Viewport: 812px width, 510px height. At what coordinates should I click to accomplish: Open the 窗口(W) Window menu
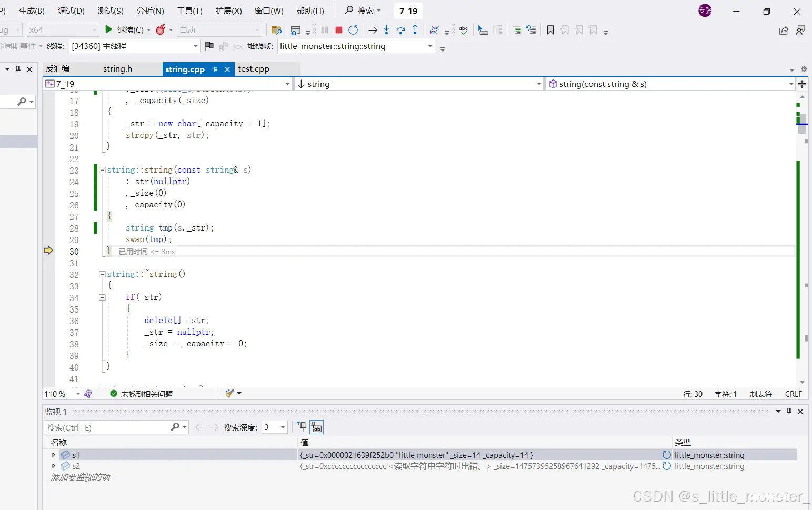click(269, 11)
